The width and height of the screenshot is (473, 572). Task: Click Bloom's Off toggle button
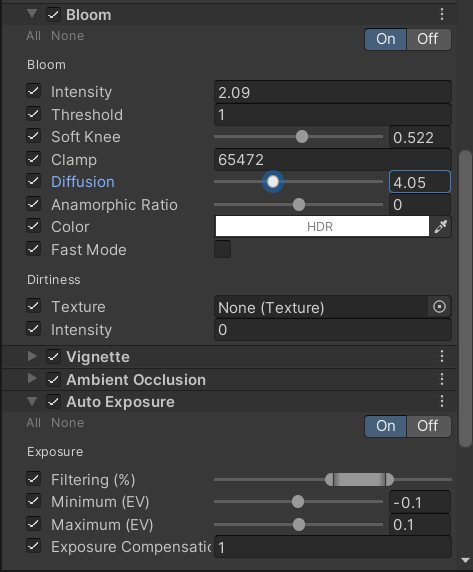tap(428, 39)
